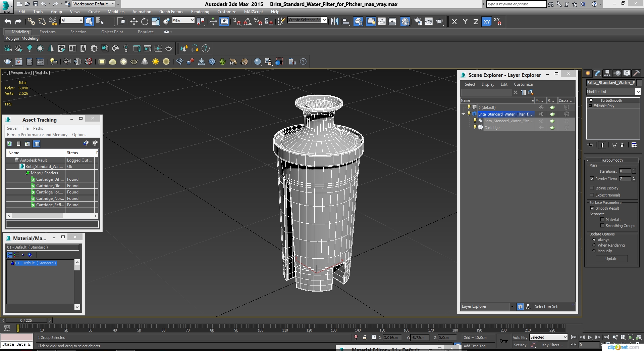This screenshot has height=351, width=644.
Task: Open the Create command panel tab
Action: pos(588,73)
